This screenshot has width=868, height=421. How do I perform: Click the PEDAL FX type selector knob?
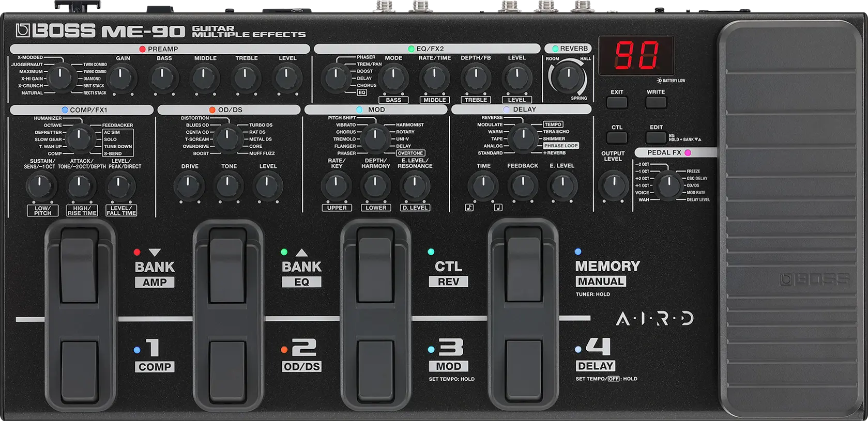click(x=669, y=186)
